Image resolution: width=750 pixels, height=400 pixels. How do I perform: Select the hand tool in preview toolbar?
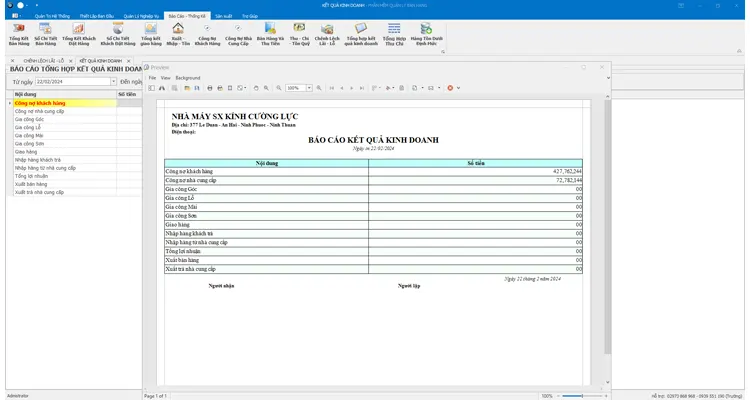[x=256, y=88]
